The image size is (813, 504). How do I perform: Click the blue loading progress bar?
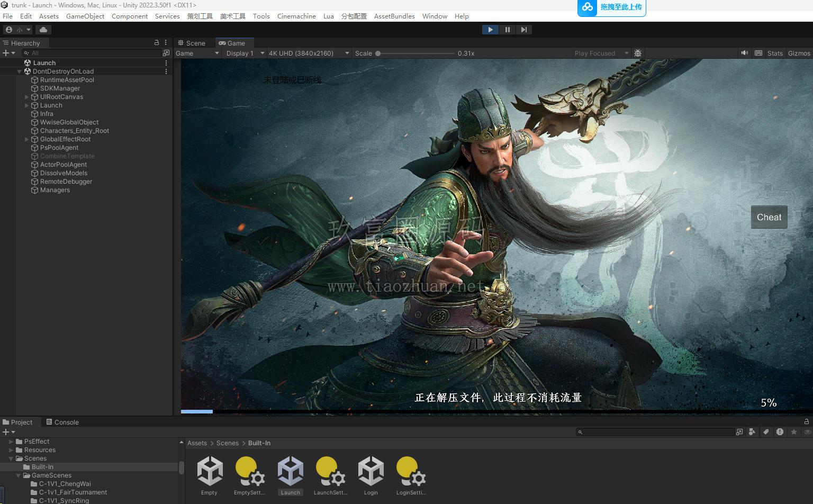pos(197,411)
